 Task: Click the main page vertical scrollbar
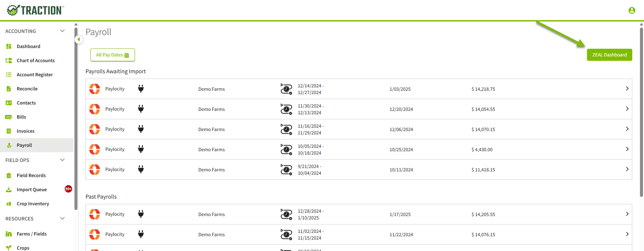(641, 112)
